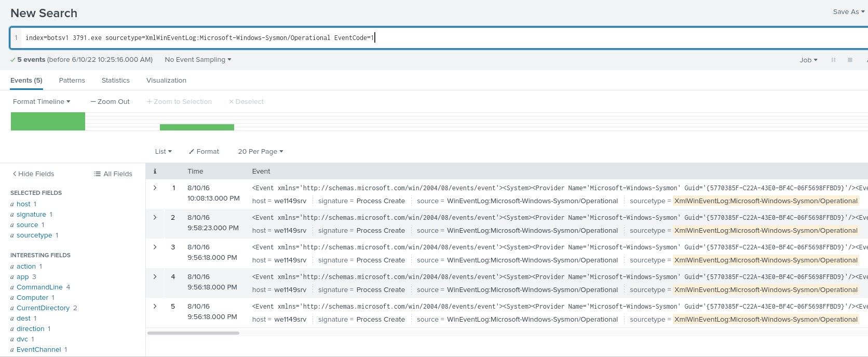Image resolution: width=868 pixels, height=357 pixels.
Task: Switch to the Visualization tab
Action: [x=166, y=80]
